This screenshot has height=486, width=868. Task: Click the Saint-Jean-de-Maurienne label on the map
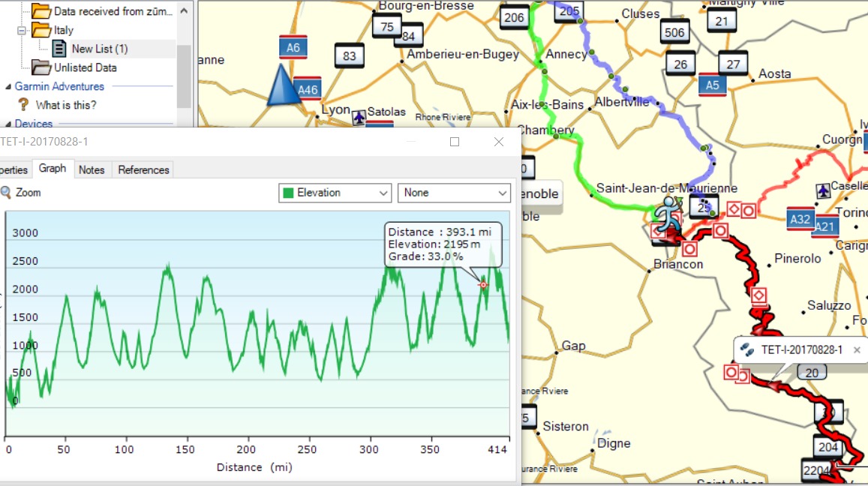666,188
